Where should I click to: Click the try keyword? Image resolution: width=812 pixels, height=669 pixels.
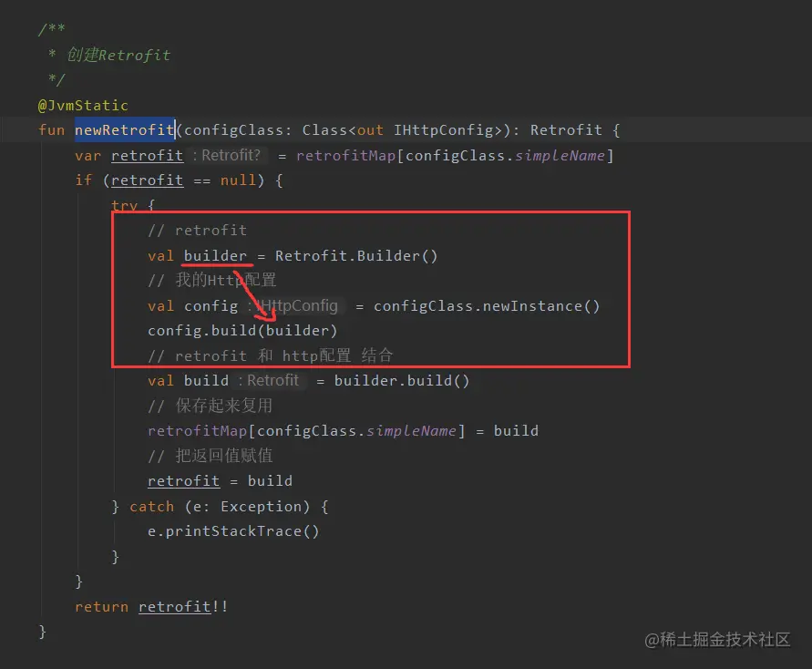click(x=124, y=205)
